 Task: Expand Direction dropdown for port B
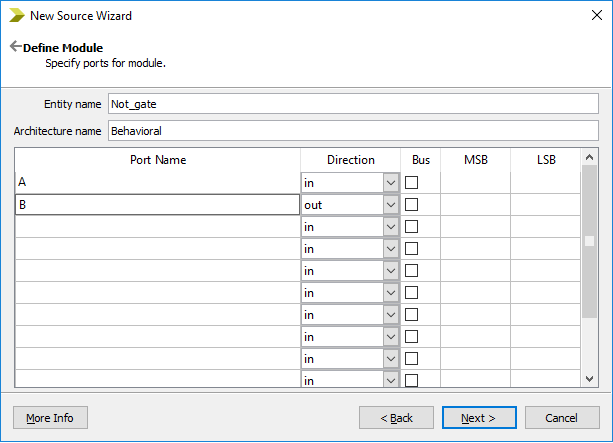(x=390, y=205)
